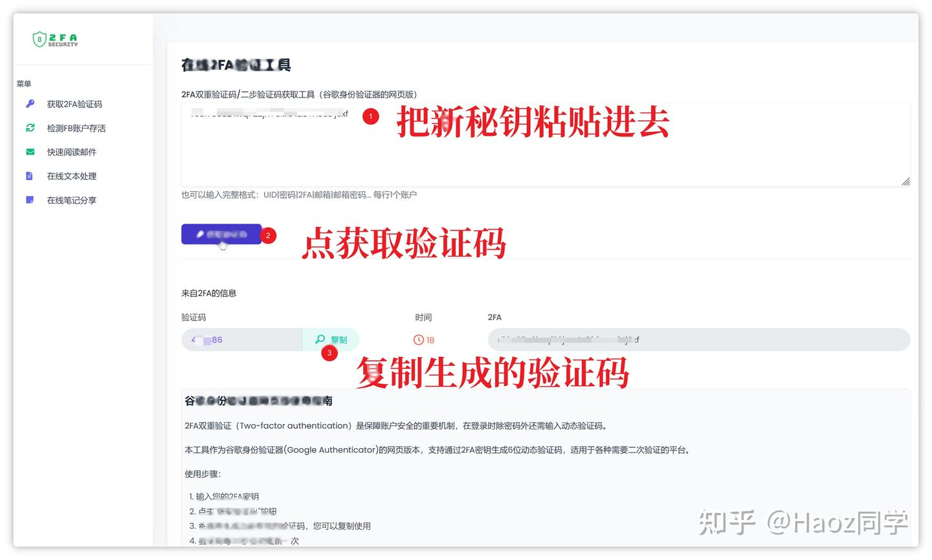The width and height of the screenshot is (932, 560).
Task: Click the magnifier icon in the copy button
Action: click(x=320, y=339)
